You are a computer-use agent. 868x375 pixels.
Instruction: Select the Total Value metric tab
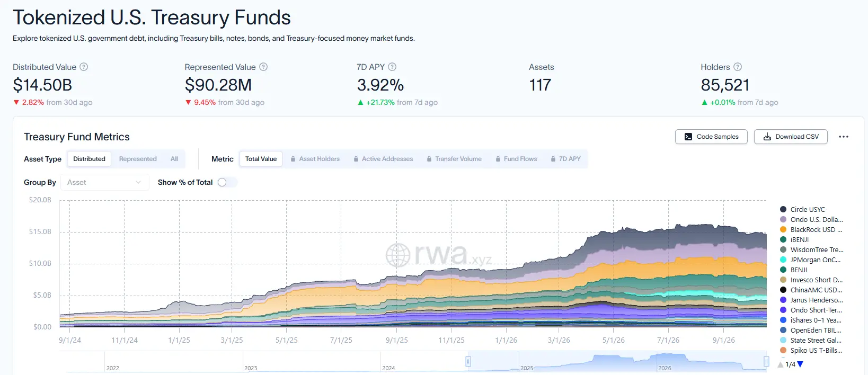pos(261,159)
